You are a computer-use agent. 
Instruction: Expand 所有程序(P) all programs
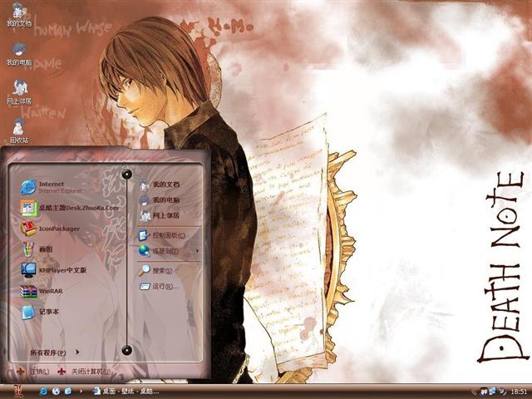pyautogui.click(x=54, y=352)
